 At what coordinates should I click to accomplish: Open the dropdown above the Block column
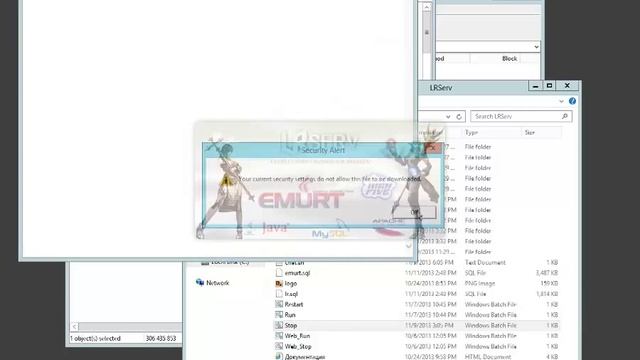click(536, 47)
